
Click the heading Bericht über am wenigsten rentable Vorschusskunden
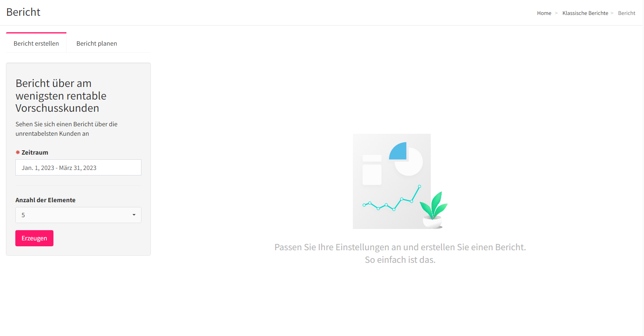(x=61, y=96)
